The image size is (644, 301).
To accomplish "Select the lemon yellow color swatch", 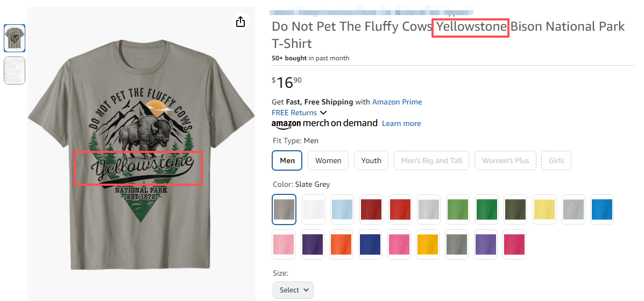I will click(x=544, y=209).
